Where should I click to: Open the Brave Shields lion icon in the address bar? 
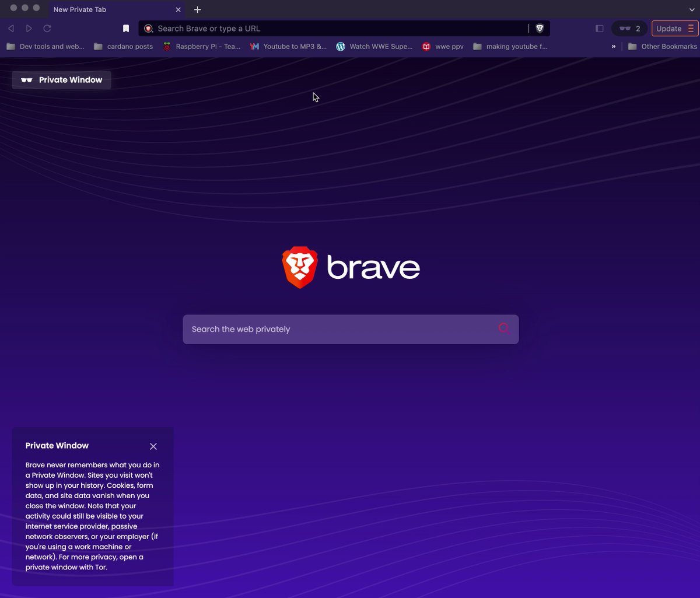(540, 28)
